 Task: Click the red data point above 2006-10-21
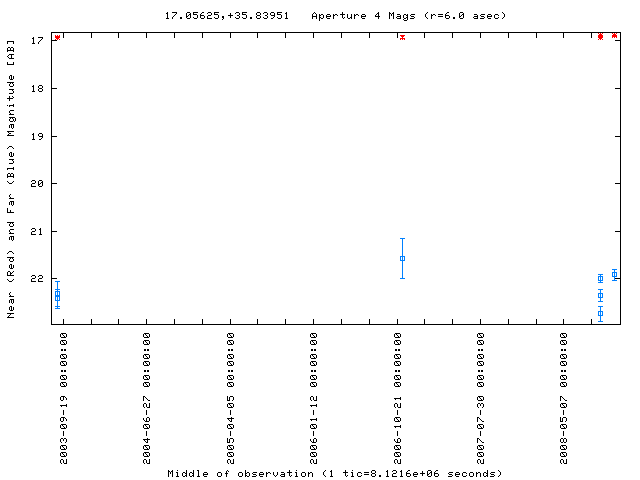[402, 38]
